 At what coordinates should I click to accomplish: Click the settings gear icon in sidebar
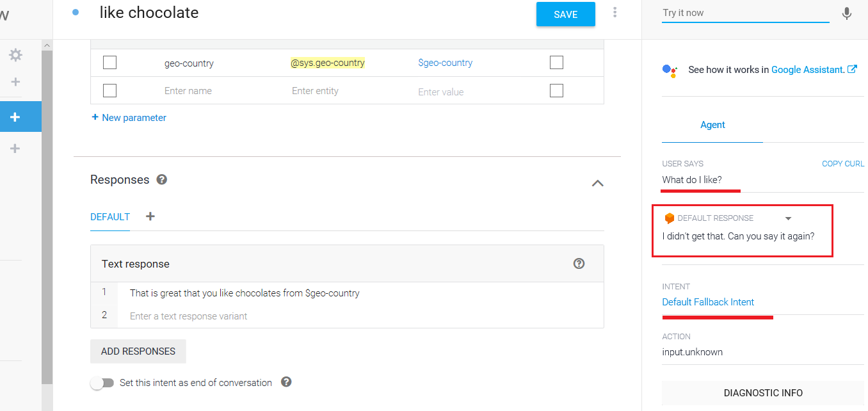point(15,56)
